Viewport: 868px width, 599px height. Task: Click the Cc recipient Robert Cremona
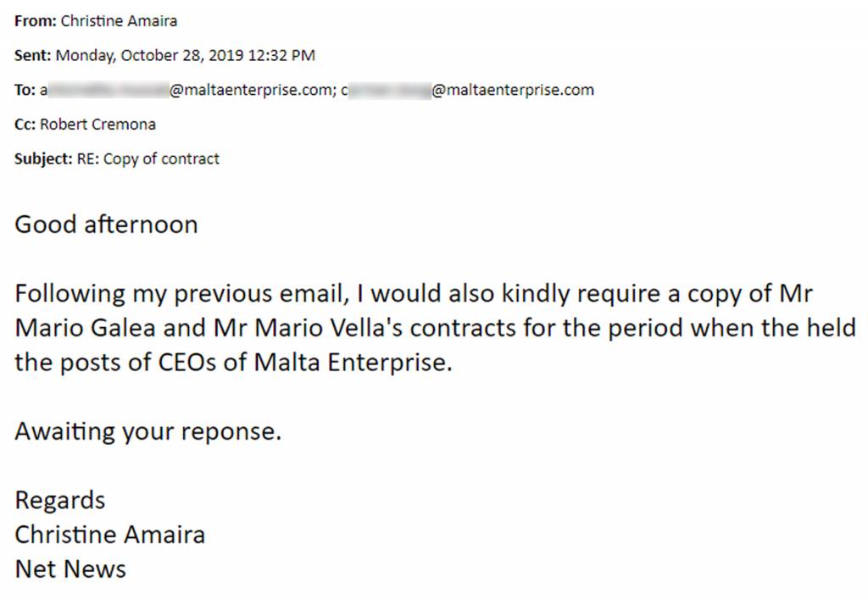tap(98, 125)
